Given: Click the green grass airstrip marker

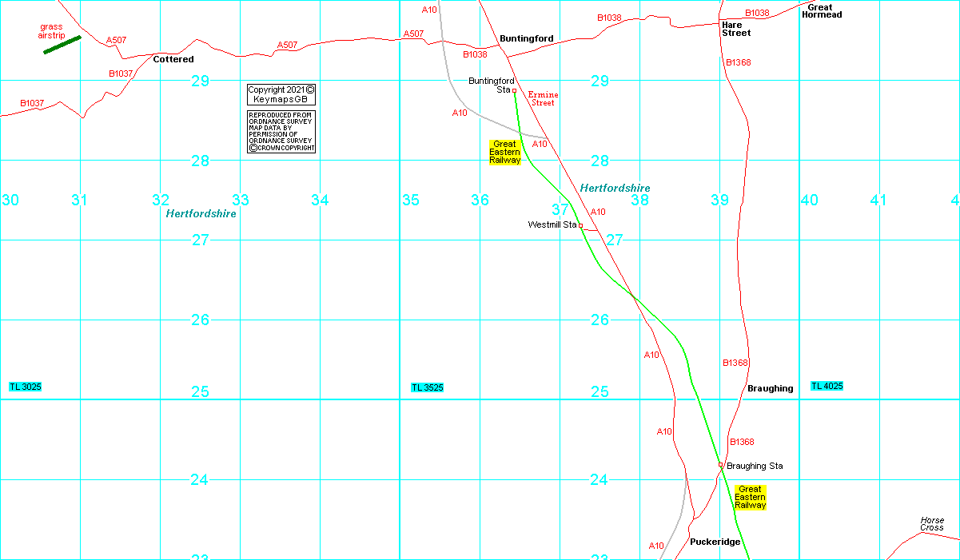Looking at the screenshot, I should click(x=62, y=45).
